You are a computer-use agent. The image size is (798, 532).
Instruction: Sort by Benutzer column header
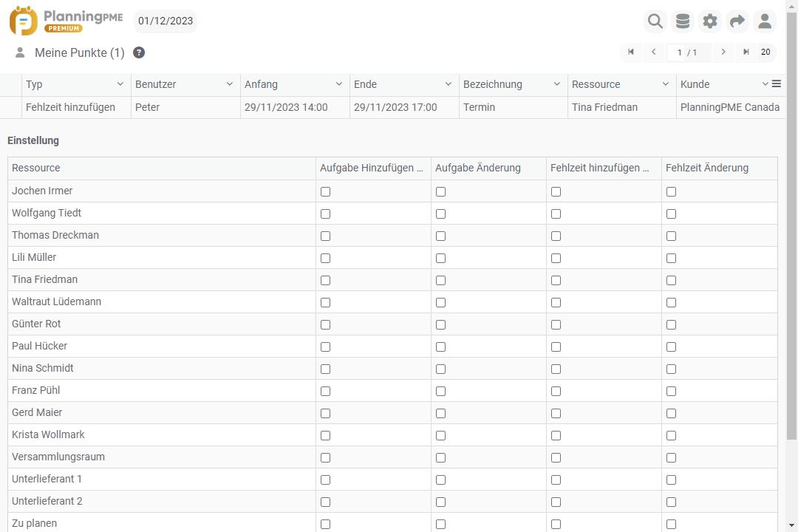[x=156, y=84]
